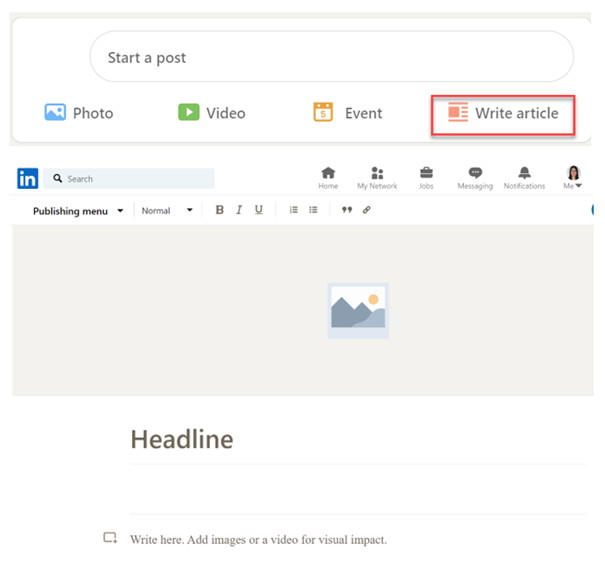The image size is (605, 577).
Task: Open the Messaging page
Action: [475, 178]
